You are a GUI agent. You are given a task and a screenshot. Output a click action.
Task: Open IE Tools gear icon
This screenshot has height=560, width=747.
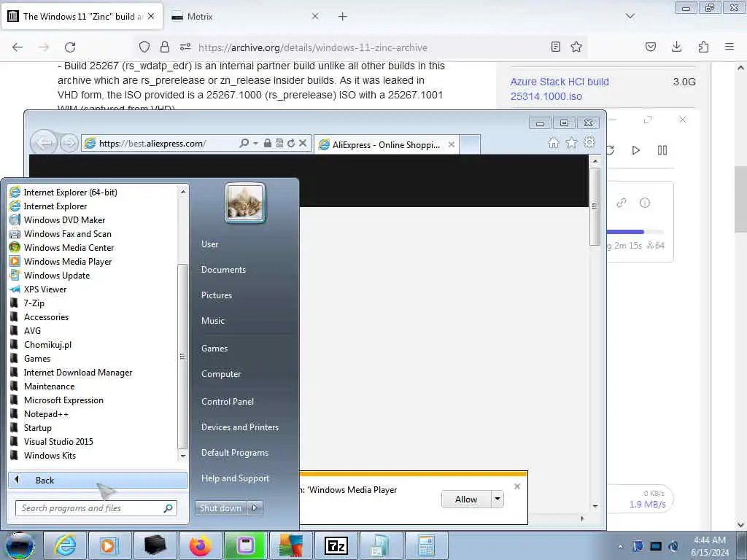589,142
